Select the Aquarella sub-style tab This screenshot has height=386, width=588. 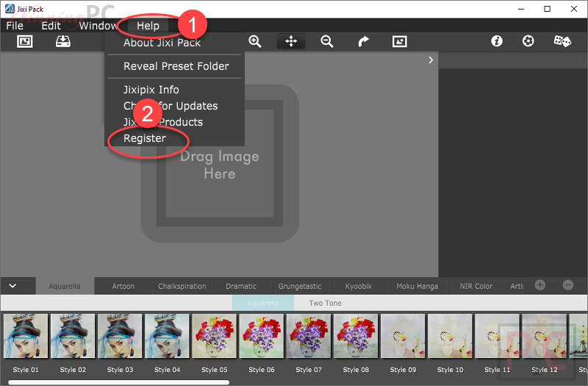coord(263,303)
